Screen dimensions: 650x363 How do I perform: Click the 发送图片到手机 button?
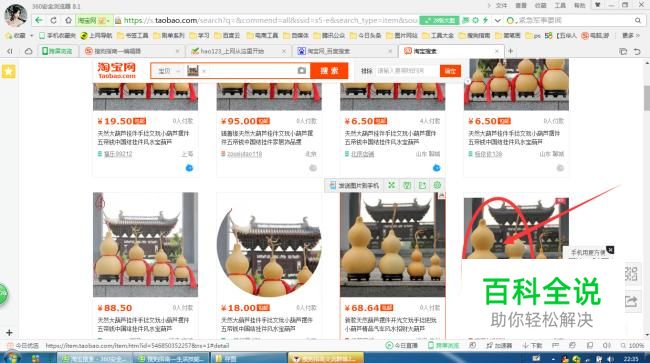(354, 185)
